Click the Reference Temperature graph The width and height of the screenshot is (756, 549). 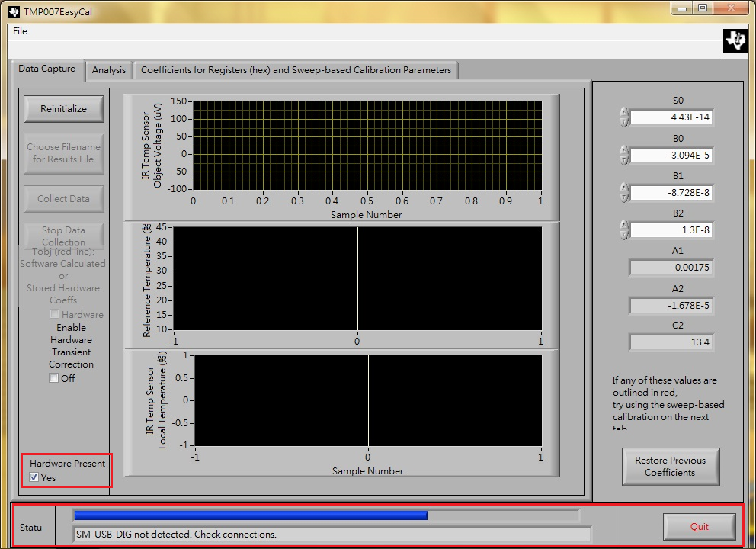(x=357, y=279)
